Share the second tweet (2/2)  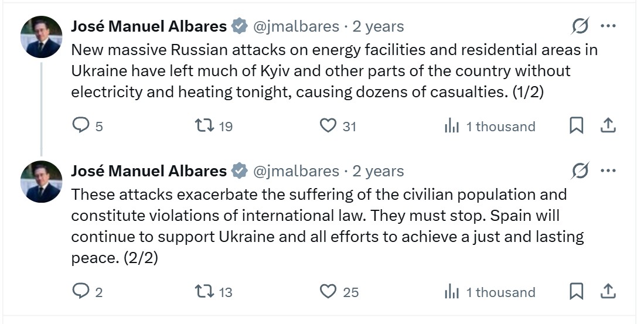pyautogui.click(x=608, y=291)
